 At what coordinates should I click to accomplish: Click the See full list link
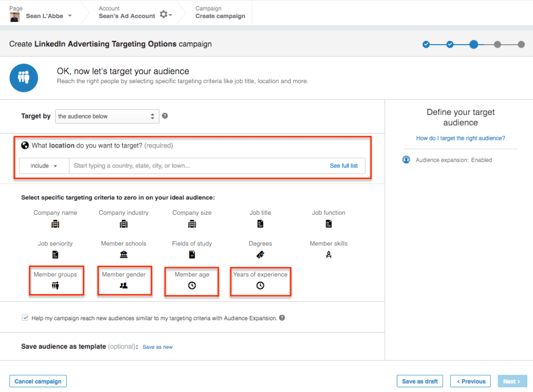(x=344, y=165)
